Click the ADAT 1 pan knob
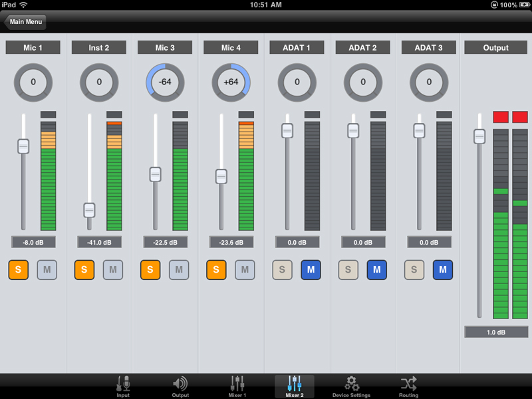Image resolution: width=532 pixels, height=399 pixels. click(x=297, y=82)
